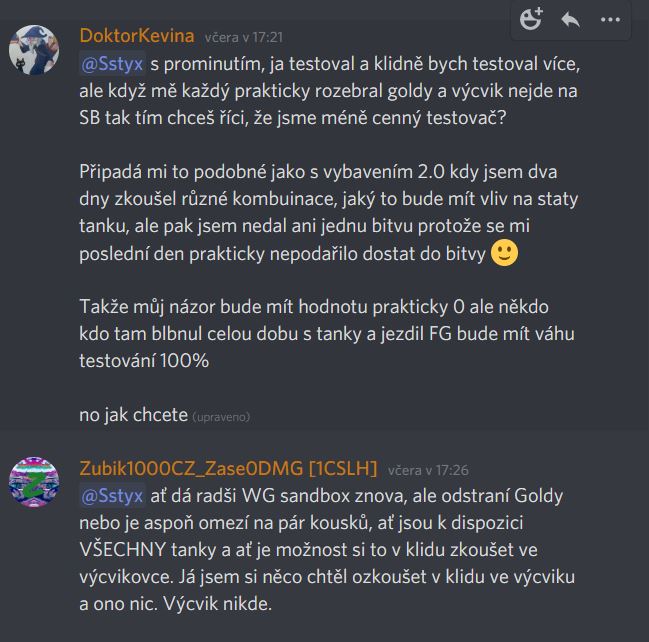Open Zubik1000CZ's colorful Z avatar
Image resolution: width=649 pixels, height=642 pixels.
[34, 482]
